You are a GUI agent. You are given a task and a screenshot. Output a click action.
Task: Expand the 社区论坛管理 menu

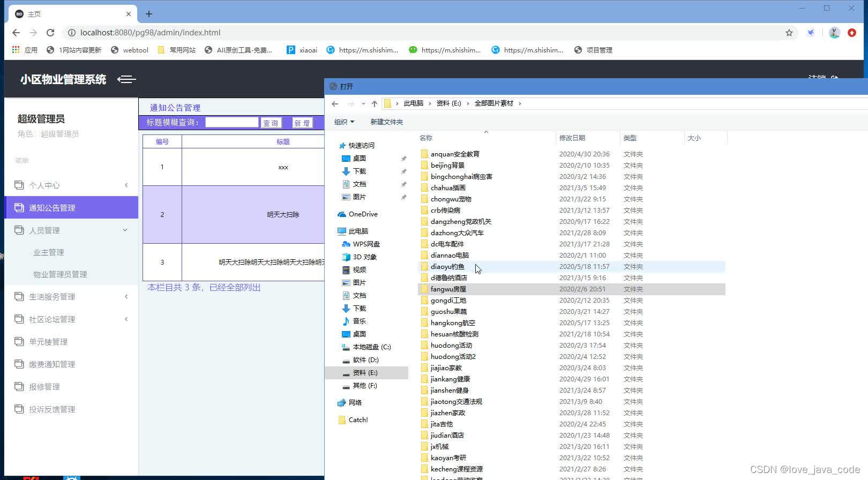(x=71, y=319)
